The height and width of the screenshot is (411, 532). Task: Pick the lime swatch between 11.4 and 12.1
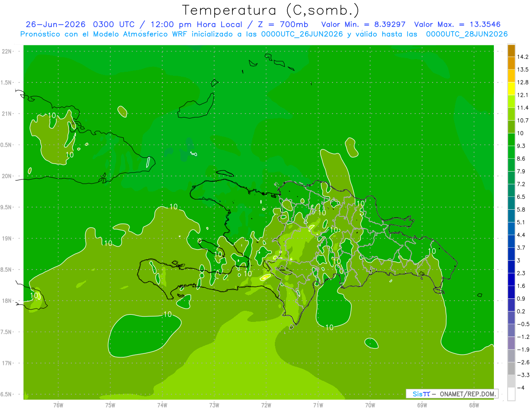pyautogui.click(x=511, y=102)
